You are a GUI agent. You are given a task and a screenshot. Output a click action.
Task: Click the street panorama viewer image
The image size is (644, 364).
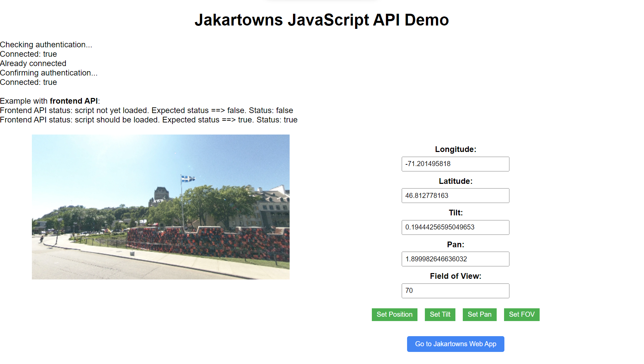coord(161,207)
